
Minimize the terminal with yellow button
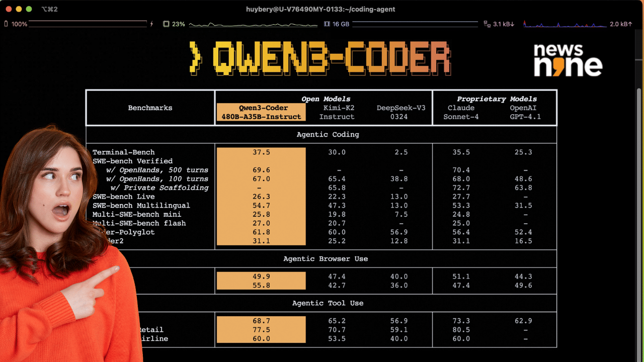click(x=19, y=9)
